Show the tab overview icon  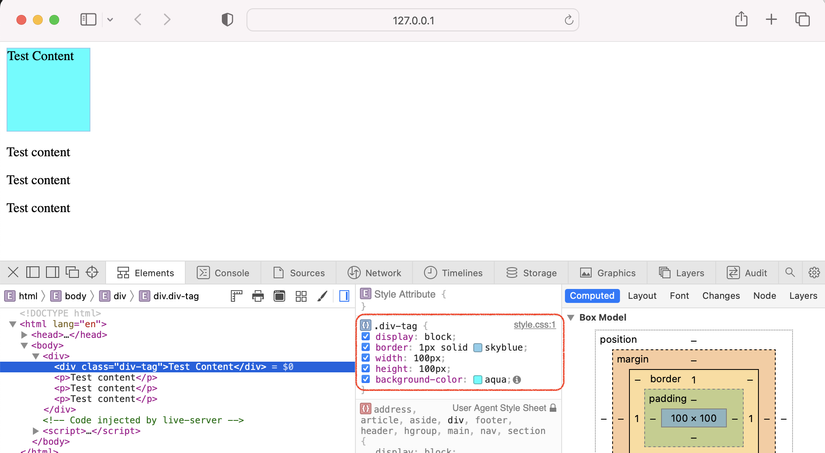(x=802, y=20)
